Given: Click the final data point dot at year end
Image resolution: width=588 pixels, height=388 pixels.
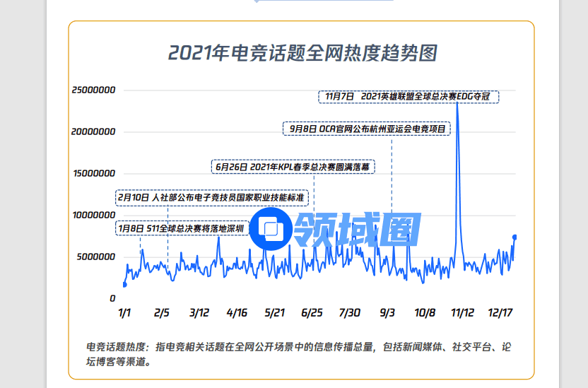Looking at the screenshot, I should [x=514, y=237].
